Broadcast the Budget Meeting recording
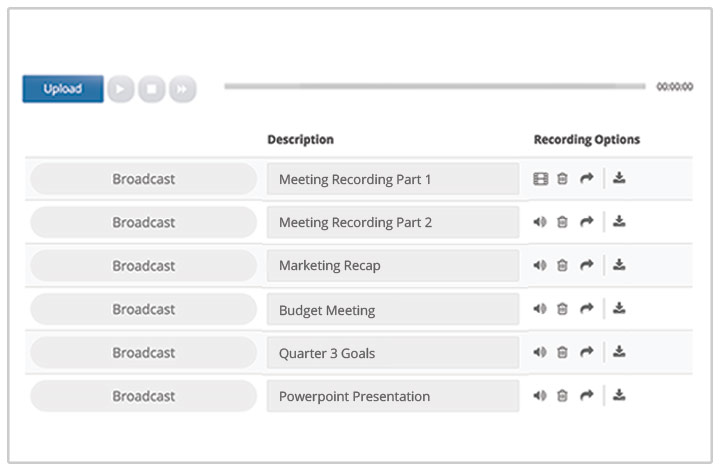 click(x=144, y=309)
